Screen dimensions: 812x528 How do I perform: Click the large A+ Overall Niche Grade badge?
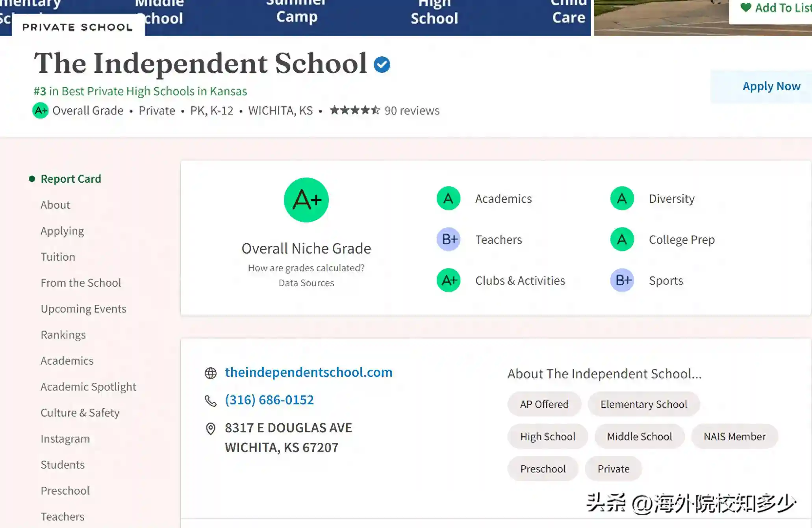(306, 200)
